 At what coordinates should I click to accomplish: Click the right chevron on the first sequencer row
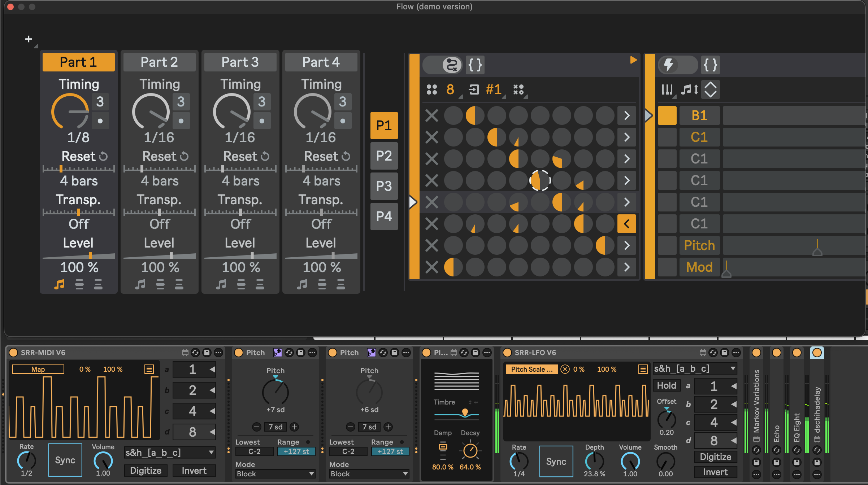627,115
